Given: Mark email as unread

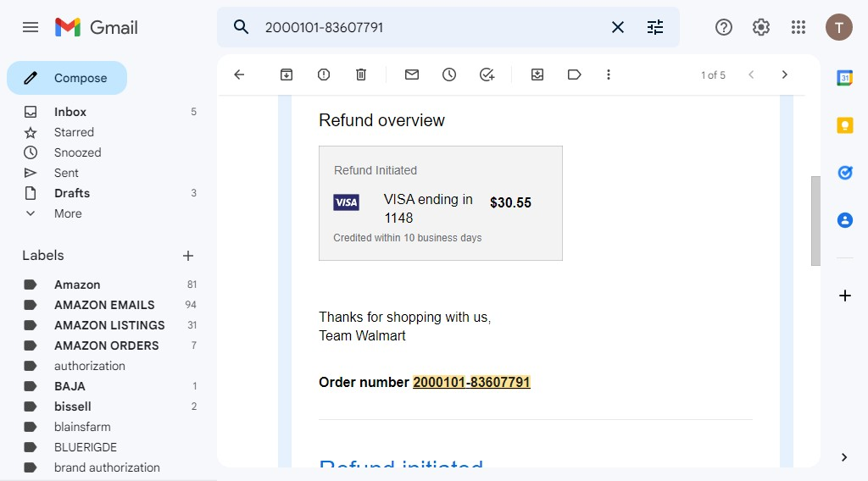Looking at the screenshot, I should pyautogui.click(x=412, y=75).
